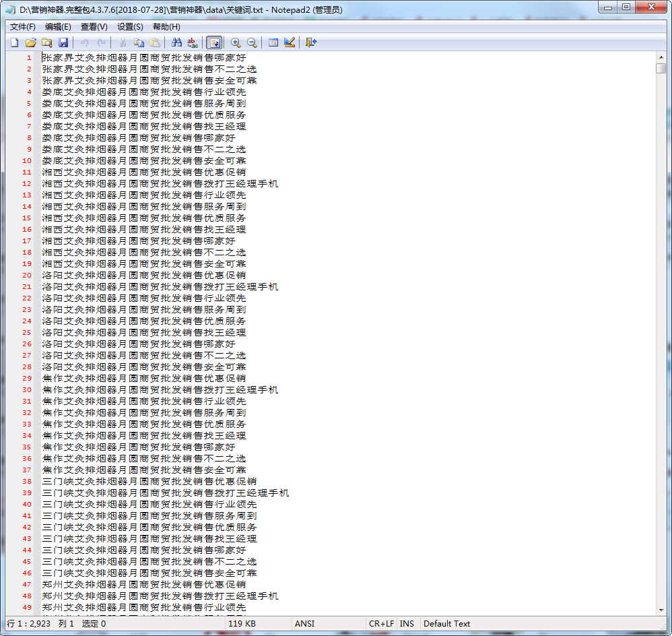Screen dimensions: 672x636
Task: Click ANSI encoding in status bar
Action: [x=304, y=624]
